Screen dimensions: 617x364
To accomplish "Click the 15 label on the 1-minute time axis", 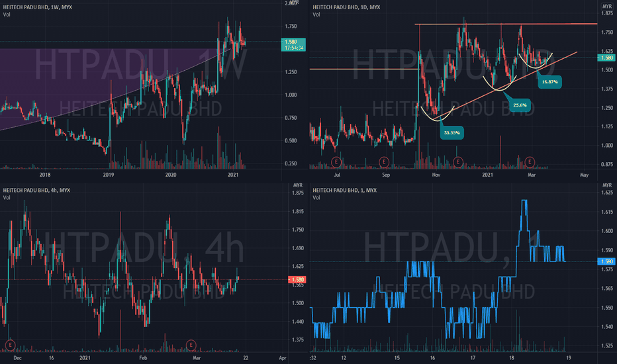I will tap(397, 357).
